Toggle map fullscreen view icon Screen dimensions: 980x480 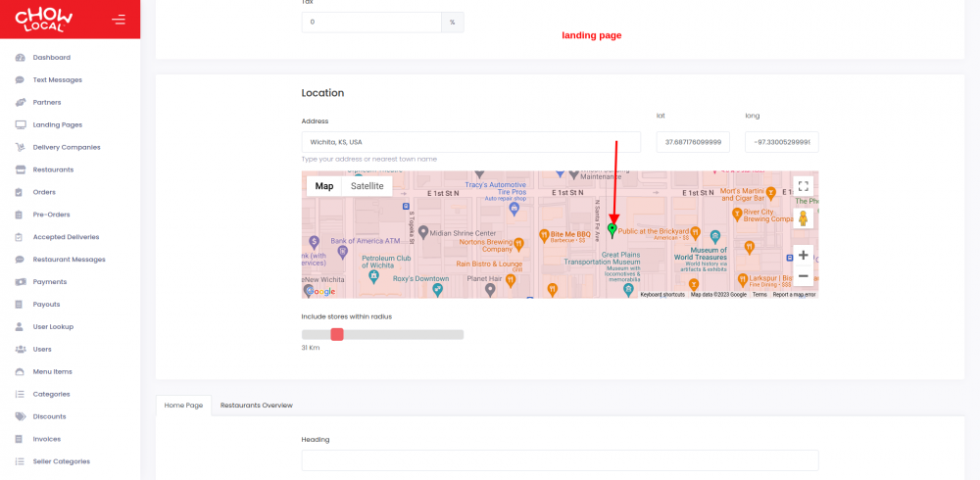[x=804, y=186]
